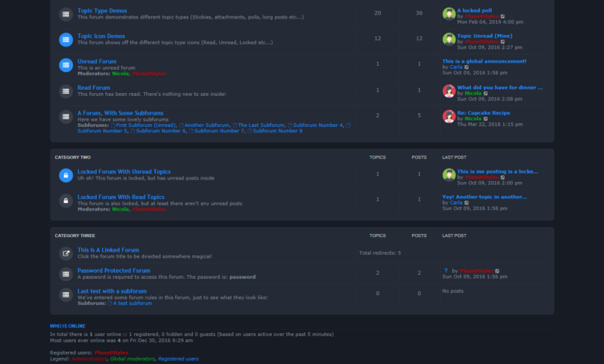The image size is (604, 364).
Task: Click the Linked Forum redirect icon
Action: pyautogui.click(x=66, y=253)
